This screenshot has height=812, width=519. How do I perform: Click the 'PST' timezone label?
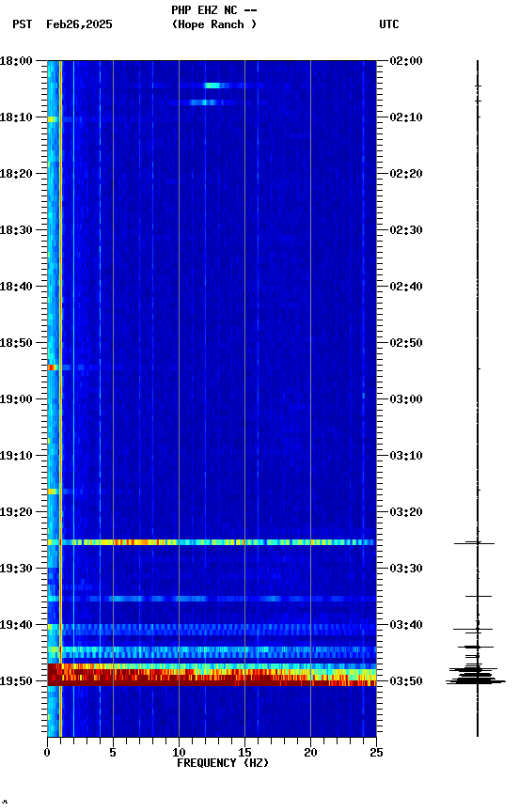click(x=23, y=24)
